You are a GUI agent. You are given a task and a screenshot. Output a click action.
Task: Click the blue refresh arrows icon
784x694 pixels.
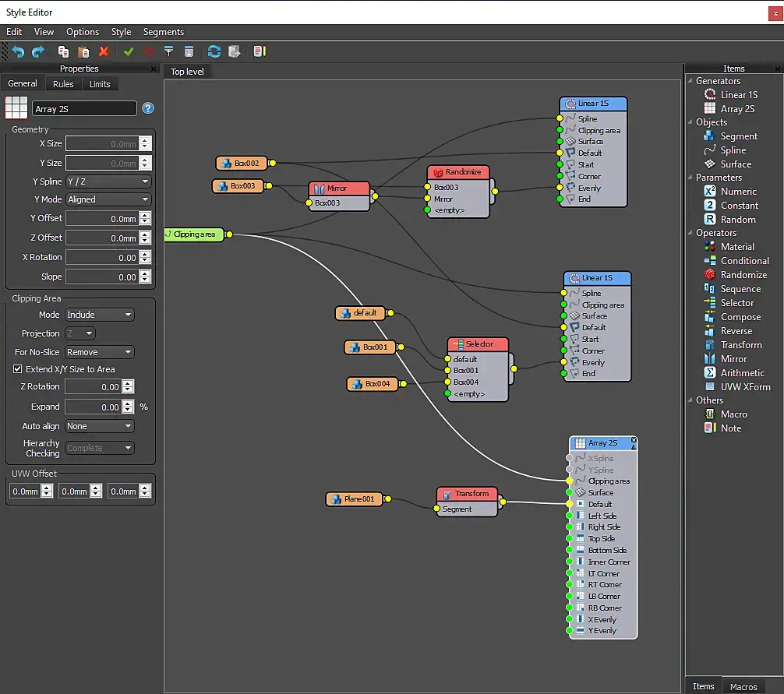214,51
